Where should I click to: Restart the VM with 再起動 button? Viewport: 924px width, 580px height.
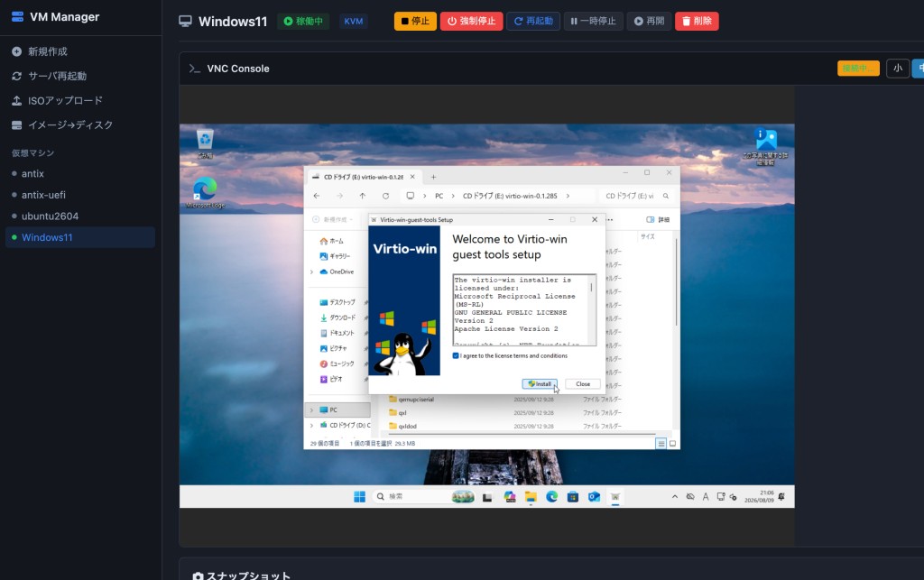(533, 22)
